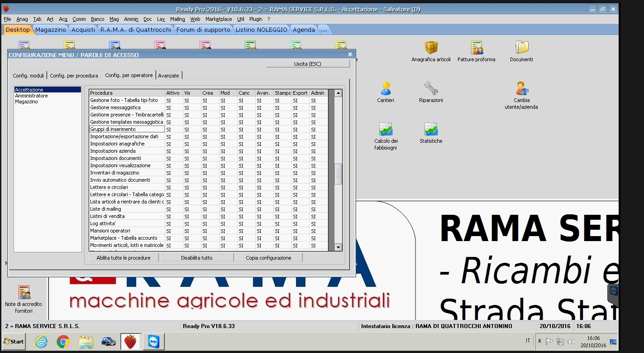
Task: Click the IT language indicator in the taskbar
Action: (528, 341)
